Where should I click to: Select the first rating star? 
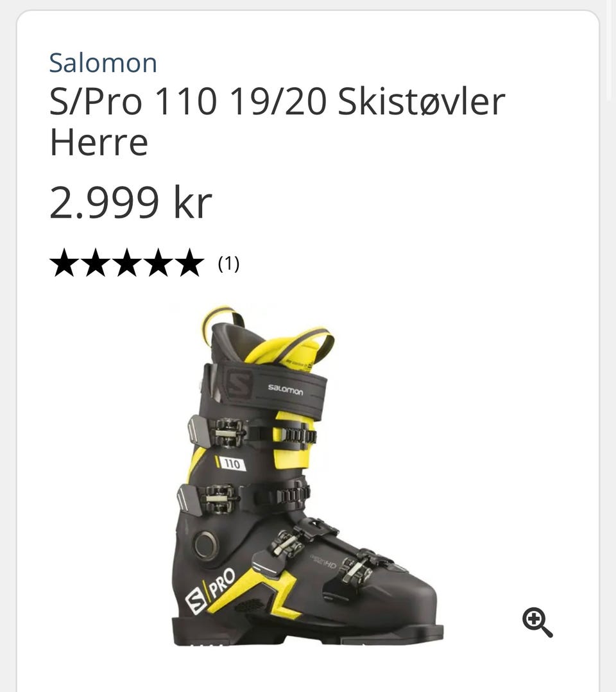click(x=64, y=263)
